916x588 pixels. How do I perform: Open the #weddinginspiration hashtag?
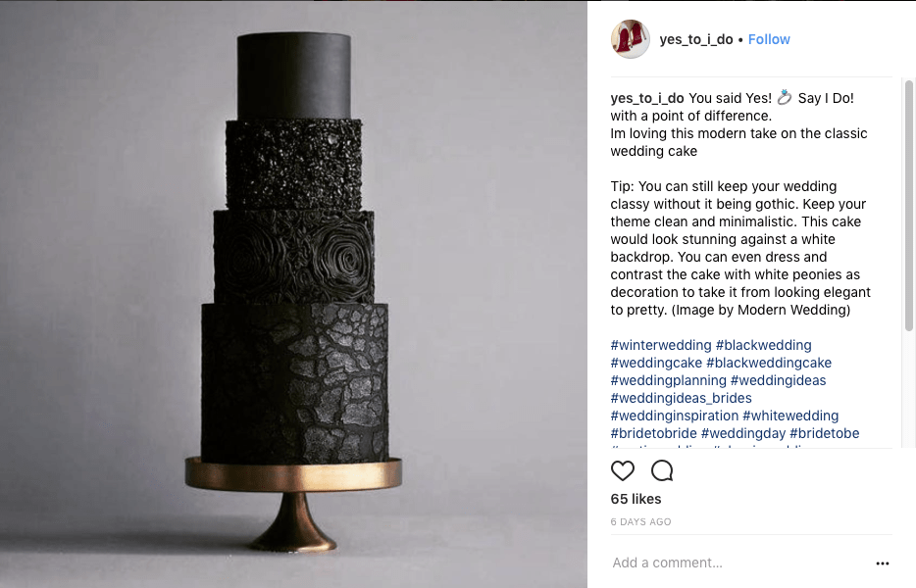point(674,416)
